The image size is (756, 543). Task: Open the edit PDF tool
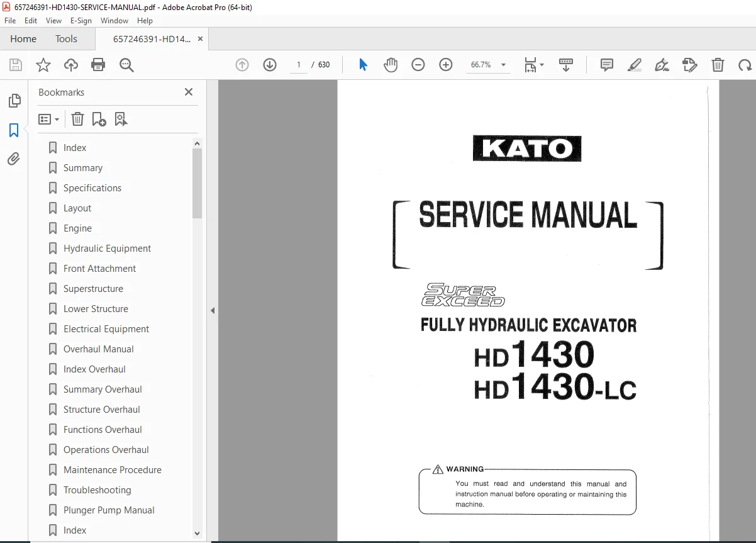coord(690,65)
